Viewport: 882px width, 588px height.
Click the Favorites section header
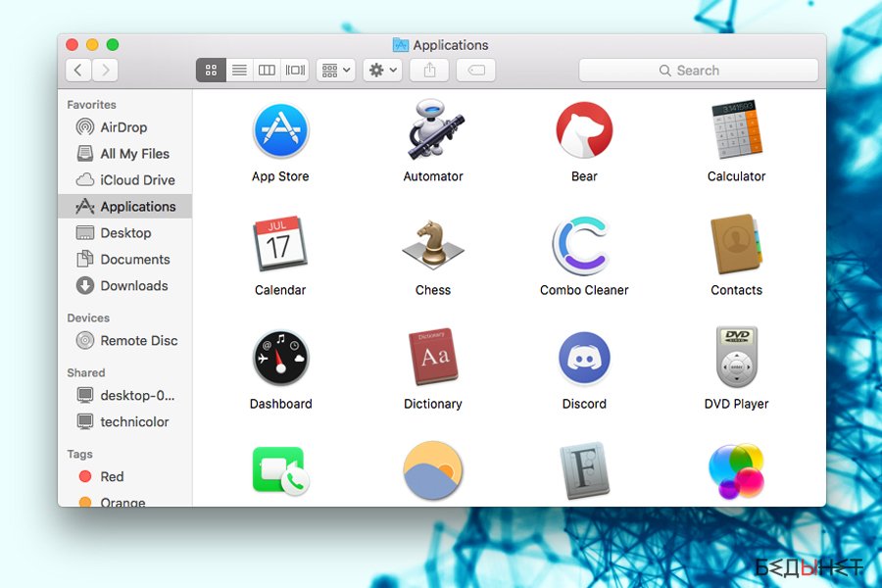(x=91, y=105)
